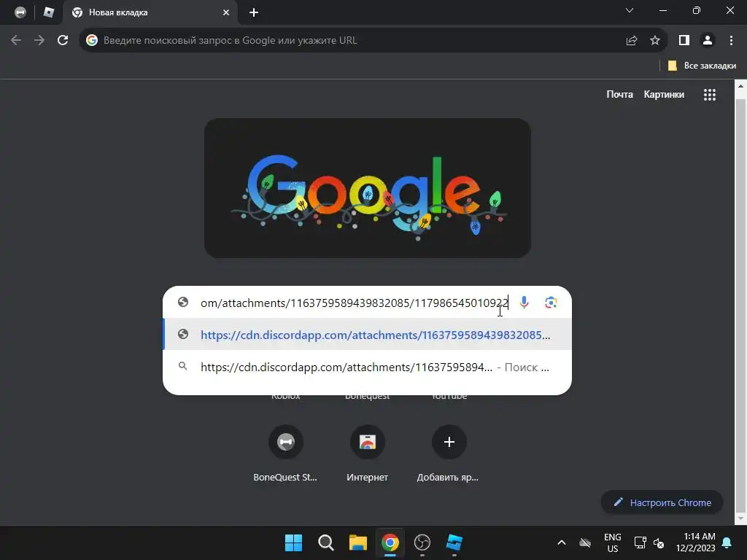Viewport: 747px width, 560px height.
Task: Open a new tab with the plus button
Action: pyautogui.click(x=254, y=12)
